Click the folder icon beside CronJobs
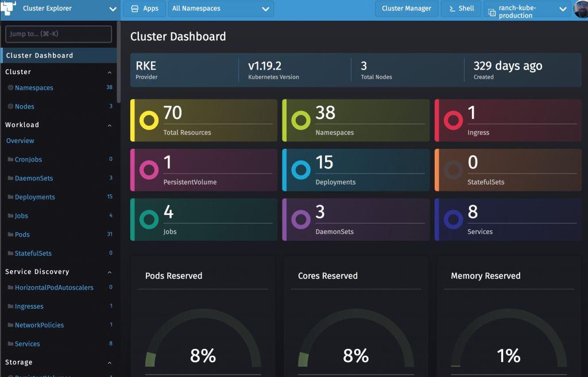This screenshot has width=588, height=377. pos(10,160)
